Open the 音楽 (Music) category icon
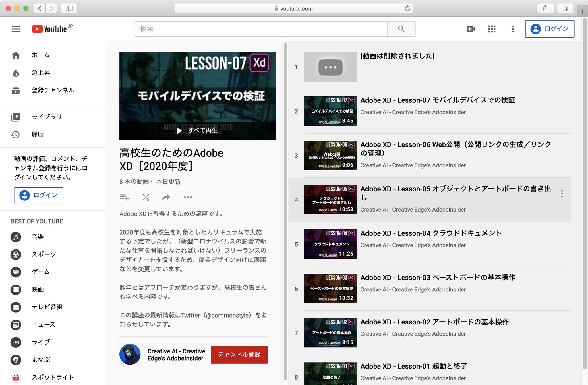The width and height of the screenshot is (588, 385). tap(16, 237)
